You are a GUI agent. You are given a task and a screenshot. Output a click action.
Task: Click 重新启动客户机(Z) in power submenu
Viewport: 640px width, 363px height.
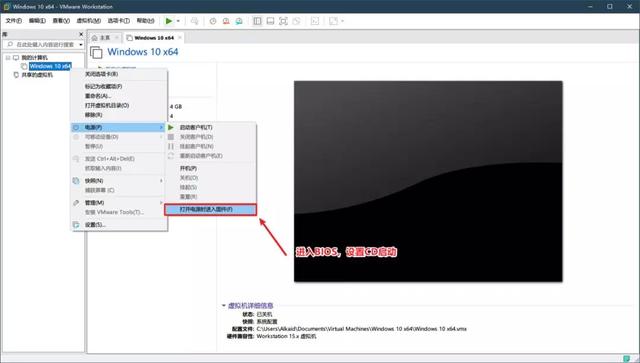click(211, 156)
